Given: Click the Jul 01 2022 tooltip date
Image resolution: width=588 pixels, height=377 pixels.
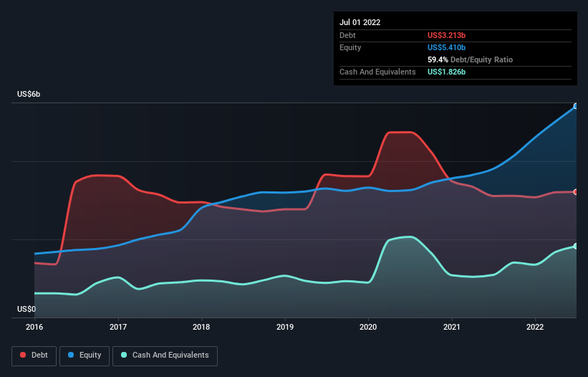Looking at the screenshot, I should [x=360, y=22].
